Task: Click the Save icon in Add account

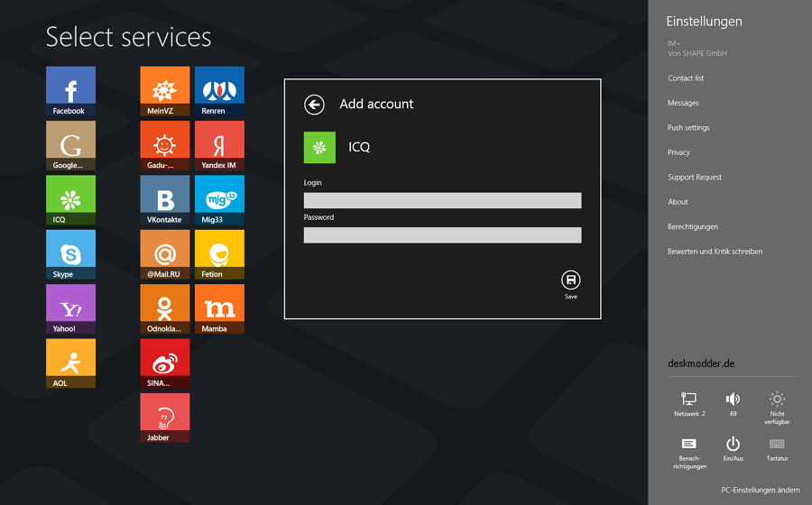Action: [571, 280]
